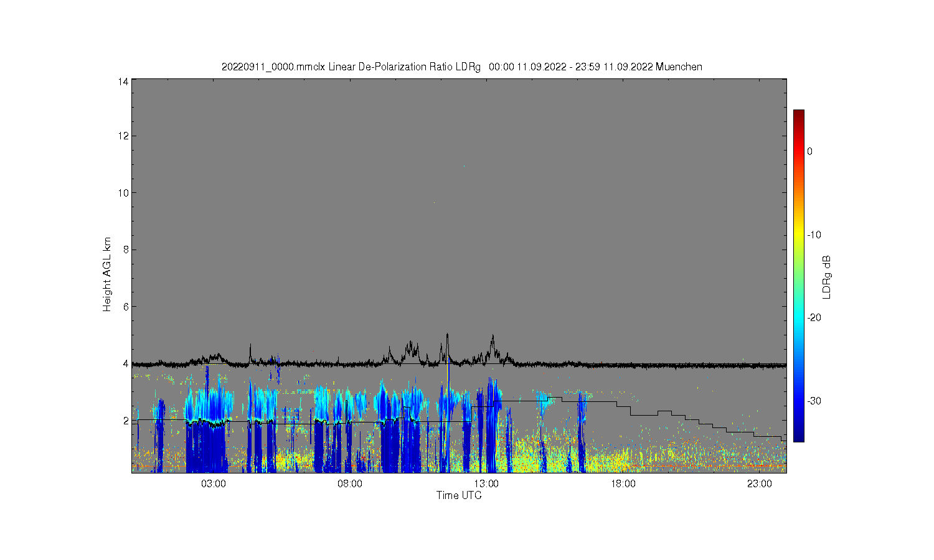Click the '12' height tick label

123,136
